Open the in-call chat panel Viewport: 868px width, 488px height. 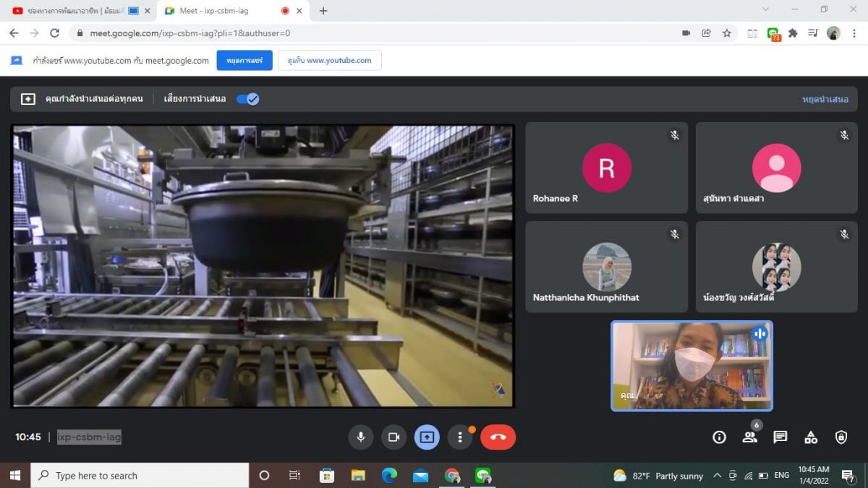[x=780, y=437]
